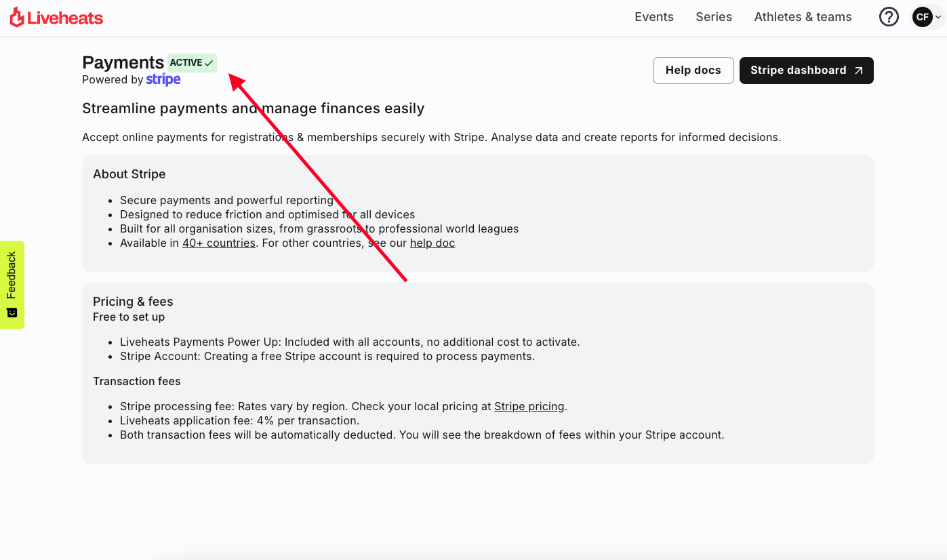The width and height of the screenshot is (947, 560).
Task: Click the Transaction fees subheading
Action: [x=137, y=381]
